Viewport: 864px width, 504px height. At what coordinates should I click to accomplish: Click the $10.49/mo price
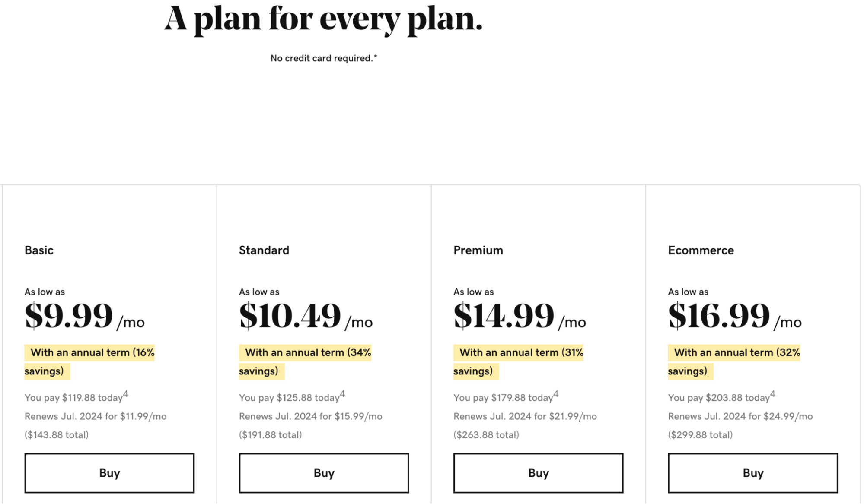pos(306,316)
